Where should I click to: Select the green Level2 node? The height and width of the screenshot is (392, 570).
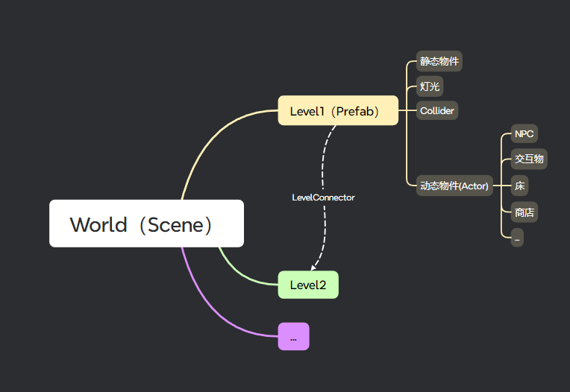click(308, 285)
